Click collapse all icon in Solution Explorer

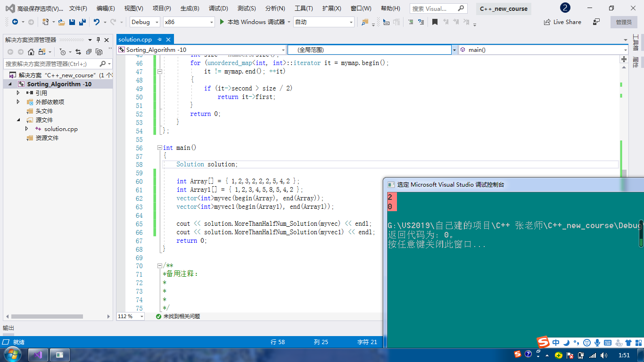pos(89,52)
